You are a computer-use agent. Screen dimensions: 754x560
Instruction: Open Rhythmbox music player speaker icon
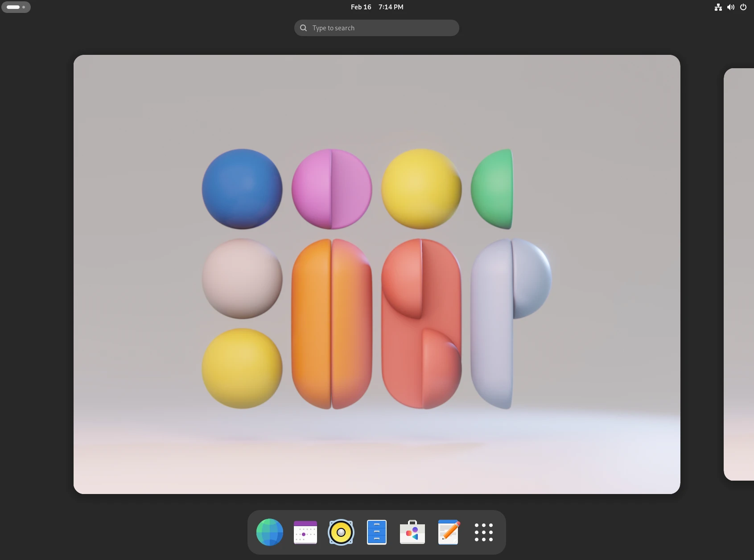click(x=341, y=532)
